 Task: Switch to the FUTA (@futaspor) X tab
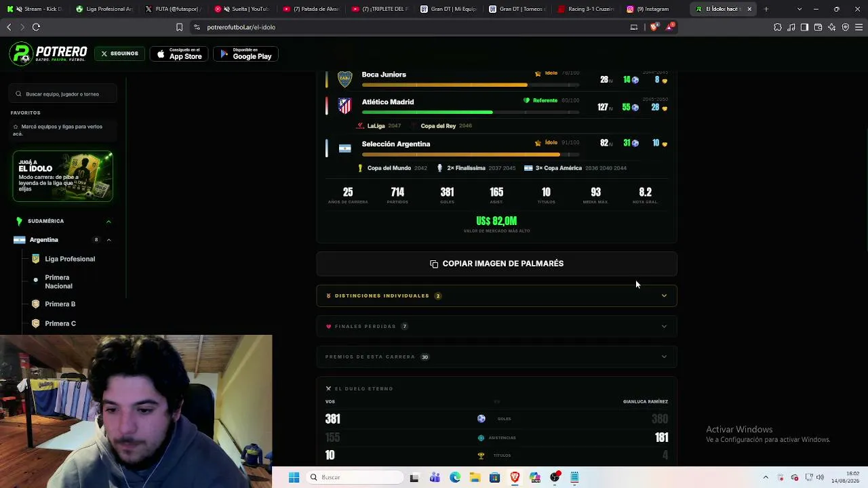click(173, 9)
